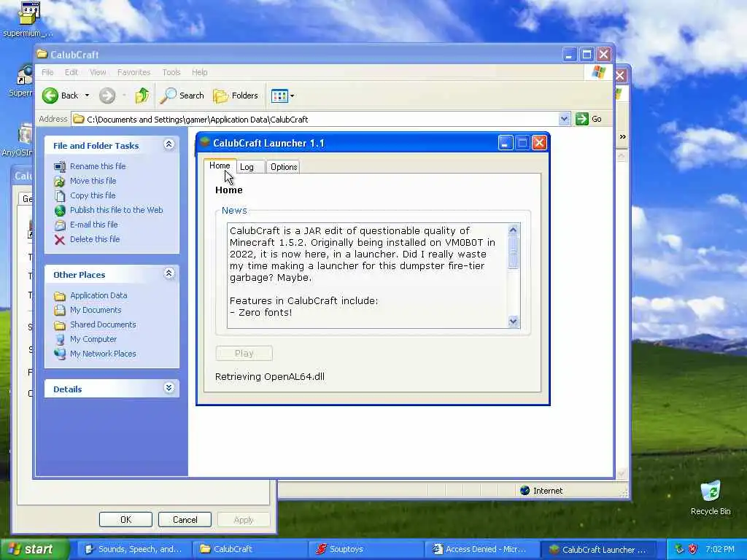Click Delete this file link
This screenshot has width=747, height=560.
click(x=95, y=239)
